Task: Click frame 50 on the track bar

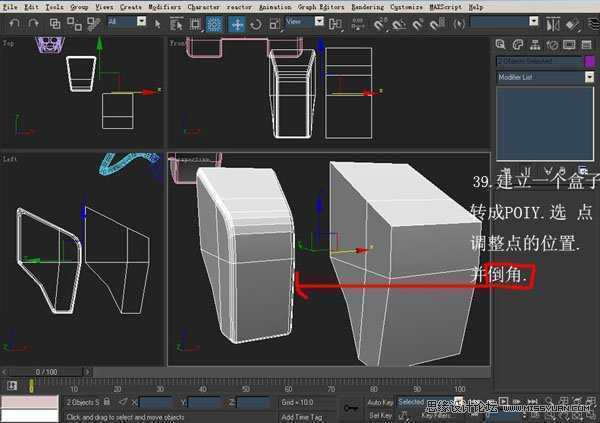Action: click(x=246, y=387)
